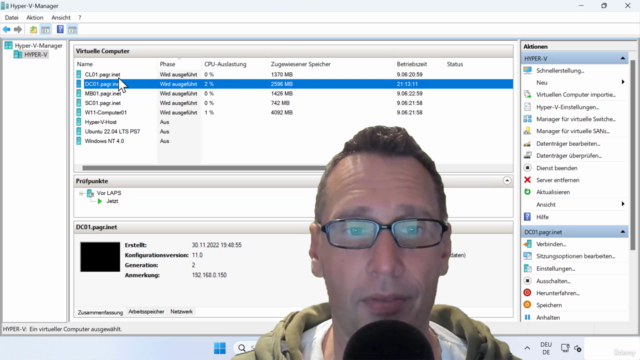The width and height of the screenshot is (640, 360).
Task: Click the Datenträger überprüfen icon
Action: click(x=527, y=156)
